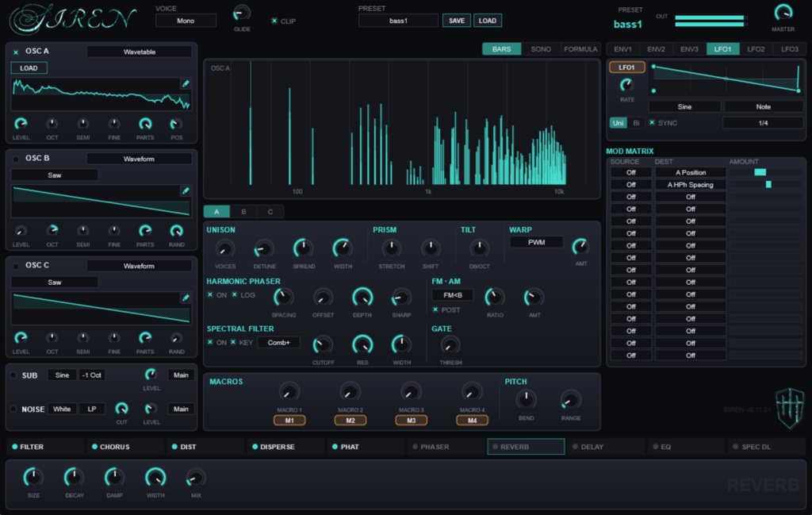Open the LFO 1/4 rate dropdown
Image resolution: width=812 pixels, height=515 pixels.
[763, 123]
